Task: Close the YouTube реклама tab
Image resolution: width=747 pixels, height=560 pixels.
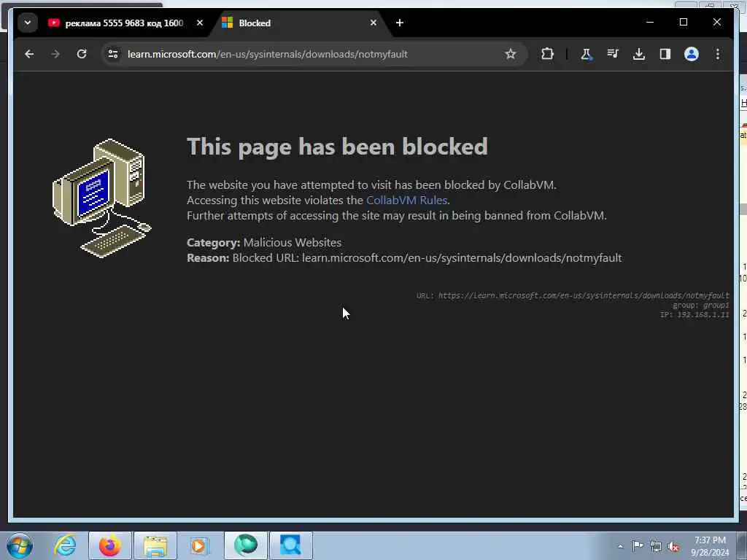Action: [200, 23]
